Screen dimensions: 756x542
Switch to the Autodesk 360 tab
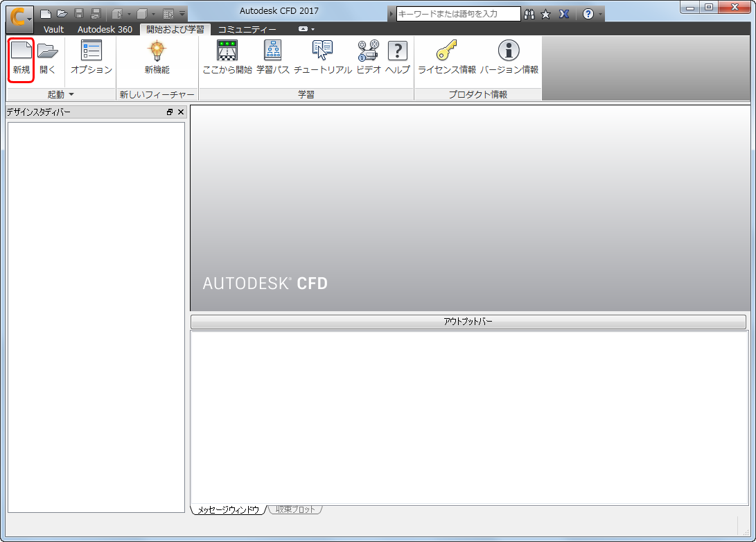point(105,29)
